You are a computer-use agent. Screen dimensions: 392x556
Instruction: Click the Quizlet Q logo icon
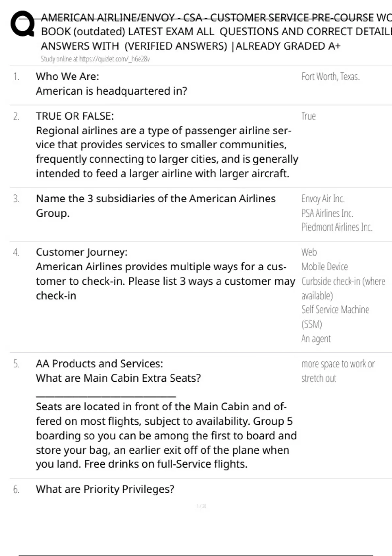22,24
